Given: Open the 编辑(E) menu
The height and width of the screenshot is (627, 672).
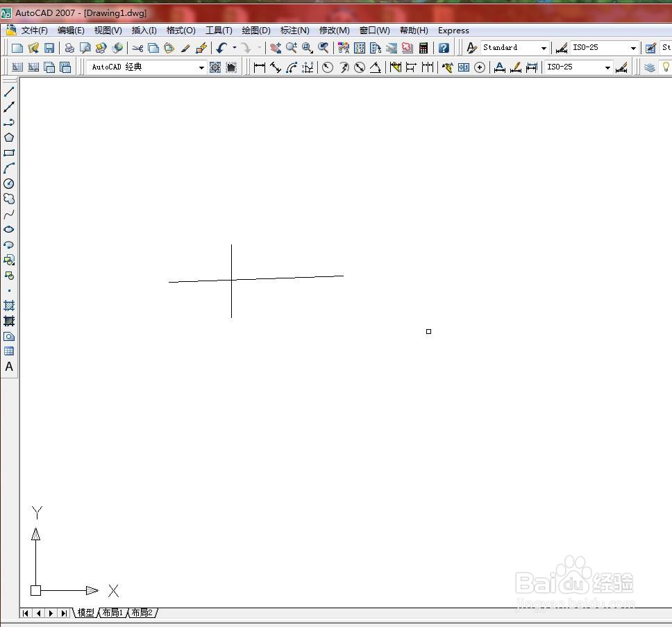Looking at the screenshot, I should [71, 31].
